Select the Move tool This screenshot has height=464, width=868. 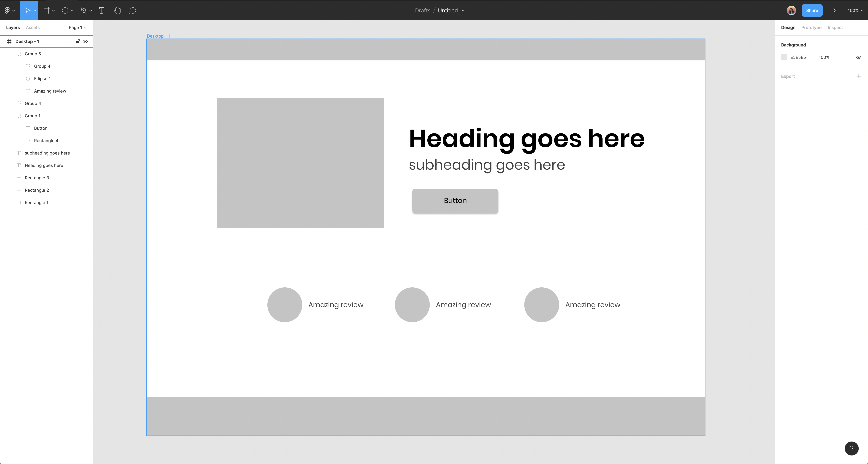coord(27,10)
